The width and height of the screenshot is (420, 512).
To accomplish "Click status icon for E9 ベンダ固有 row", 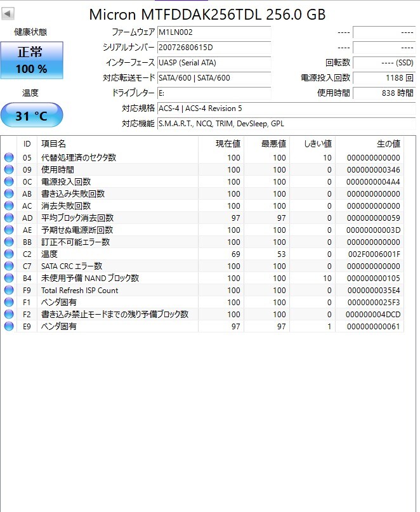I will 9,327.
